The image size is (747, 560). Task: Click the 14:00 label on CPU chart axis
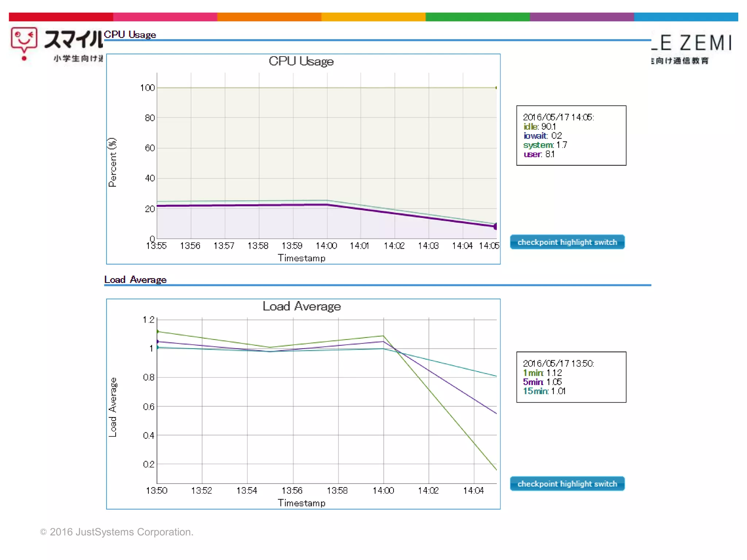(326, 246)
